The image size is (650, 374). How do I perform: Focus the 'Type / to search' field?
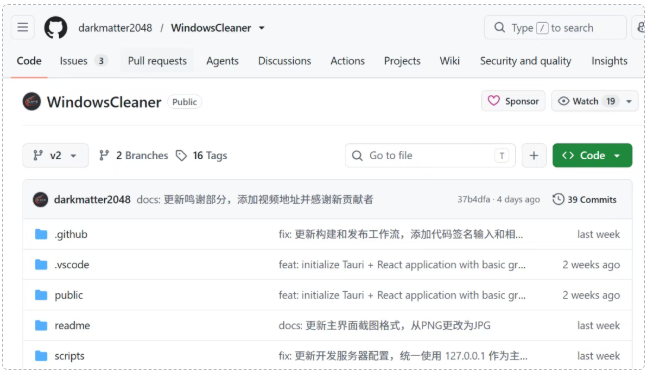pos(555,28)
